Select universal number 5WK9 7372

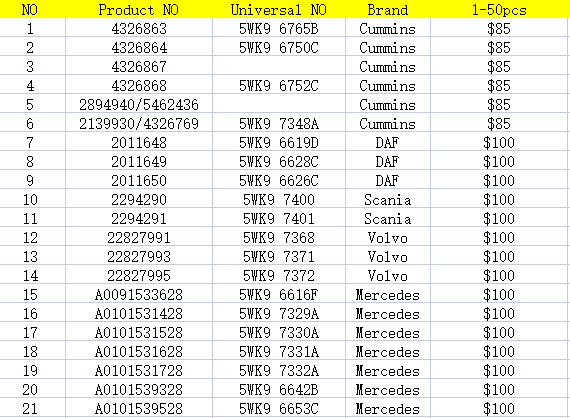pos(279,275)
